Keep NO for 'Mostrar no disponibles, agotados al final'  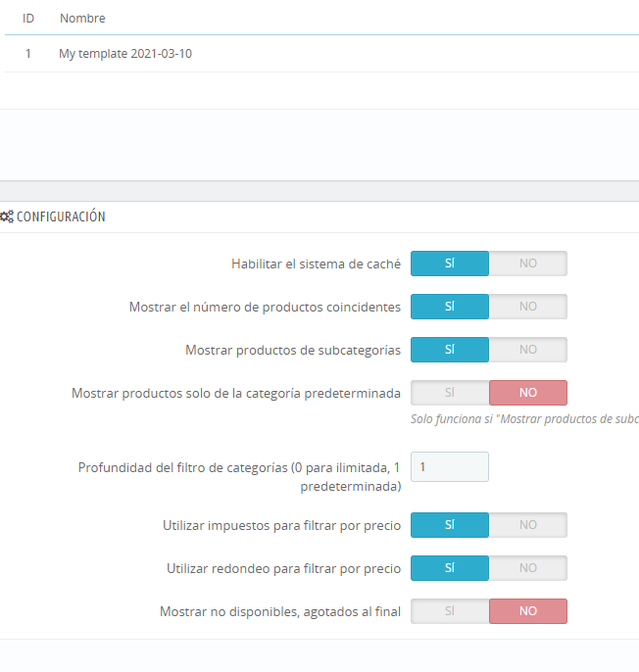(x=528, y=611)
